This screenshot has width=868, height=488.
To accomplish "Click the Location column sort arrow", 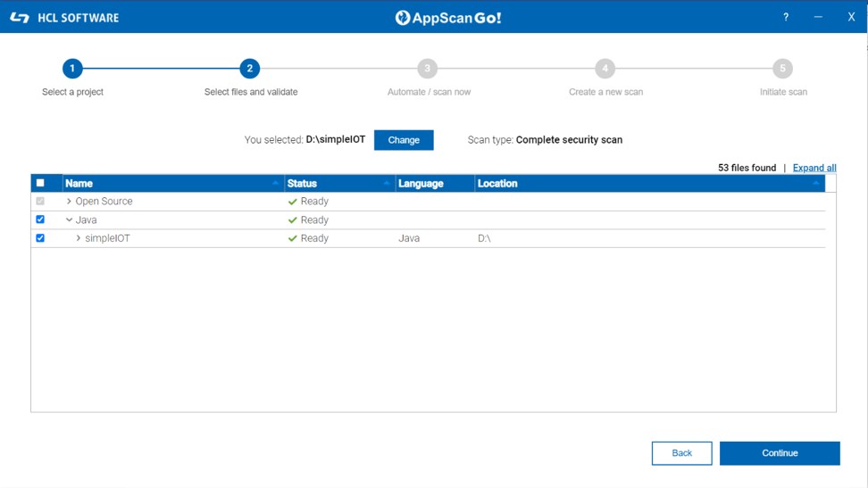I will pos(815,183).
